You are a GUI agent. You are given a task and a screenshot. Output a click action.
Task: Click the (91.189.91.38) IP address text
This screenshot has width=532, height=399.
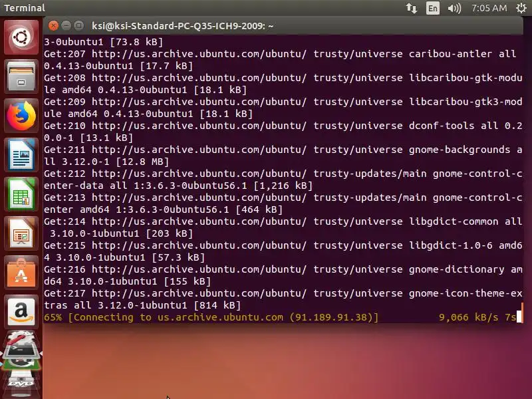(x=331, y=317)
